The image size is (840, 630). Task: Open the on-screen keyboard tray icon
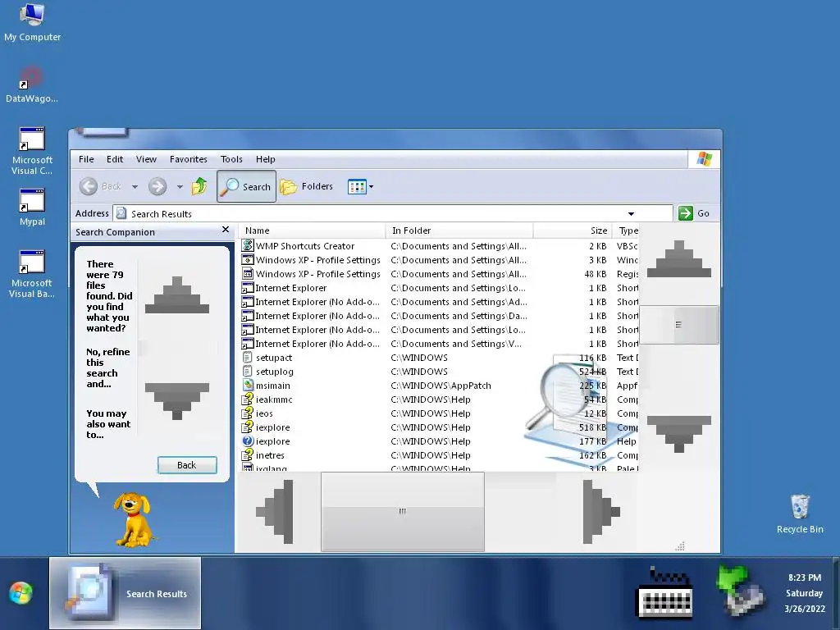(664, 593)
